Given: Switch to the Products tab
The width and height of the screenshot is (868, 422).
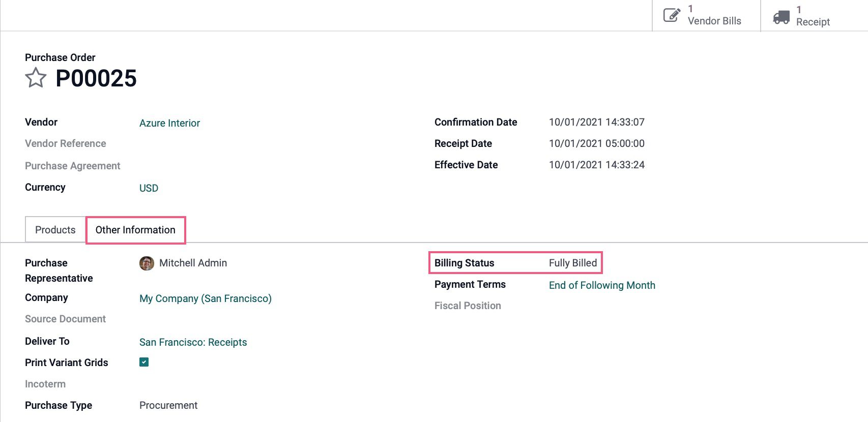Looking at the screenshot, I should [x=55, y=230].
